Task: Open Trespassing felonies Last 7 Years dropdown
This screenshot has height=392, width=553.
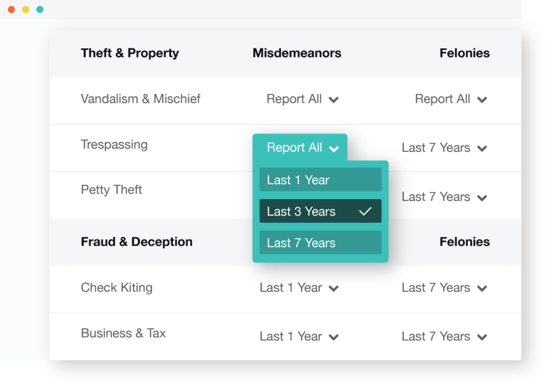Action: (444, 148)
